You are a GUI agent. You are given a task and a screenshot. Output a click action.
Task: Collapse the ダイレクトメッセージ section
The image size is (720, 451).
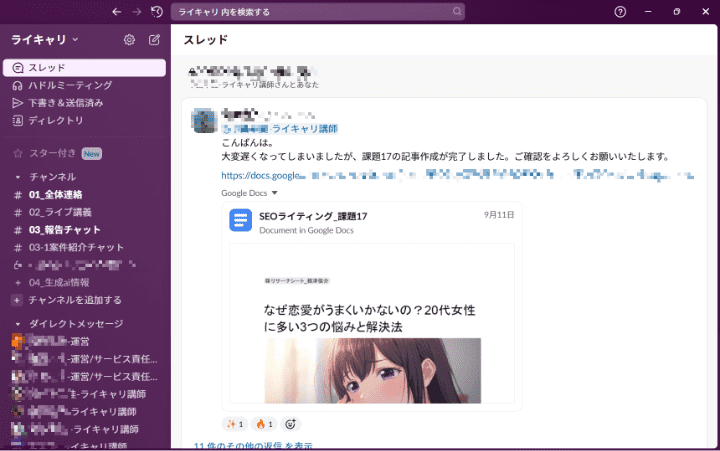click(x=17, y=324)
